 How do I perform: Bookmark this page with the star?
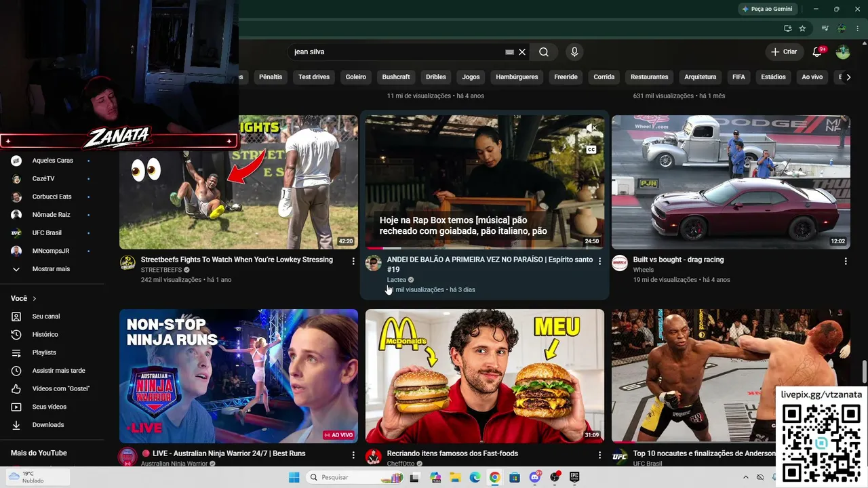(803, 28)
